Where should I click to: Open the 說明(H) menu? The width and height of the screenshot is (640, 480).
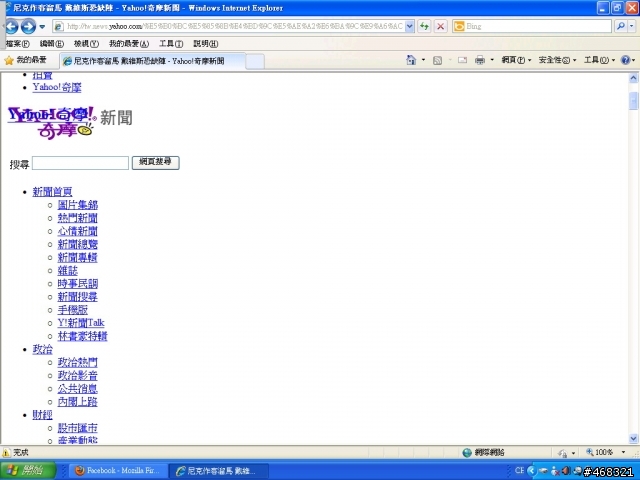point(206,43)
